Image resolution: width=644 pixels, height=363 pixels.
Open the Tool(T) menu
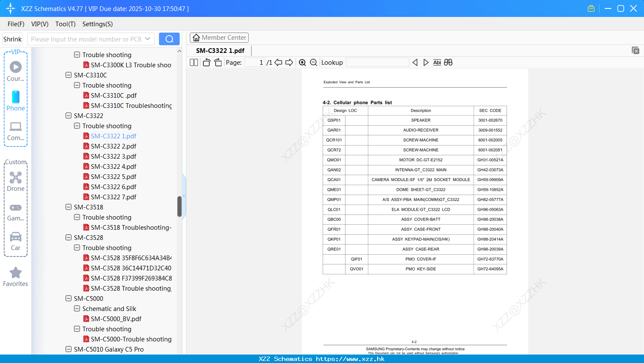66,24
